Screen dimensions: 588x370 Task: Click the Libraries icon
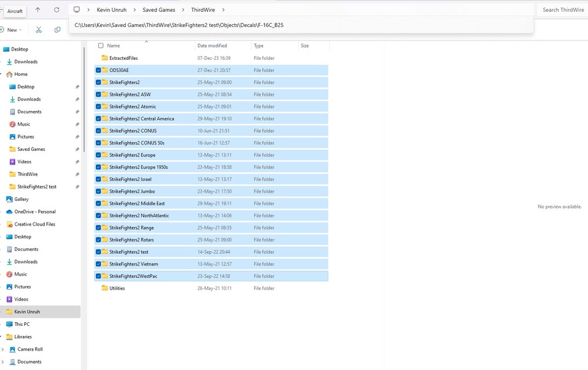click(9, 337)
